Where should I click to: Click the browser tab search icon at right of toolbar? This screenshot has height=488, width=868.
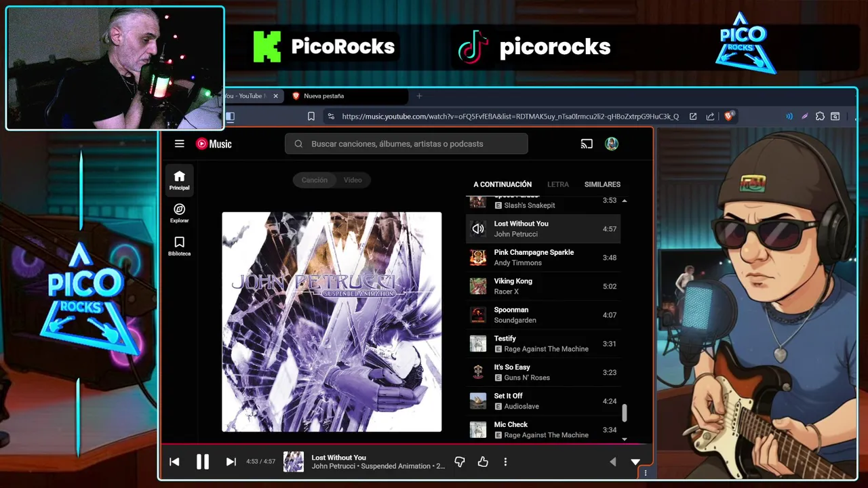coord(836,117)
